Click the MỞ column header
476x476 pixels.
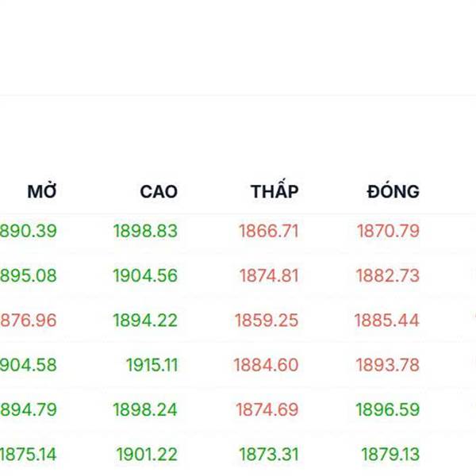pos(42,191)
